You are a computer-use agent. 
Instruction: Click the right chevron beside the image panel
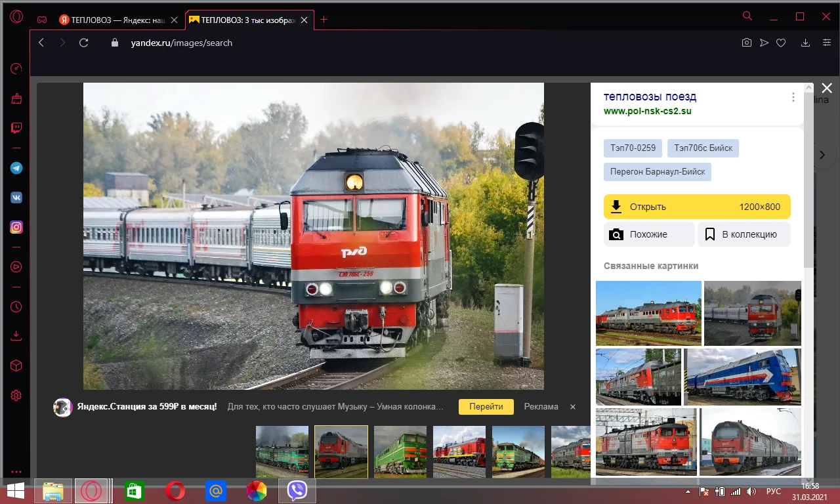822,155
